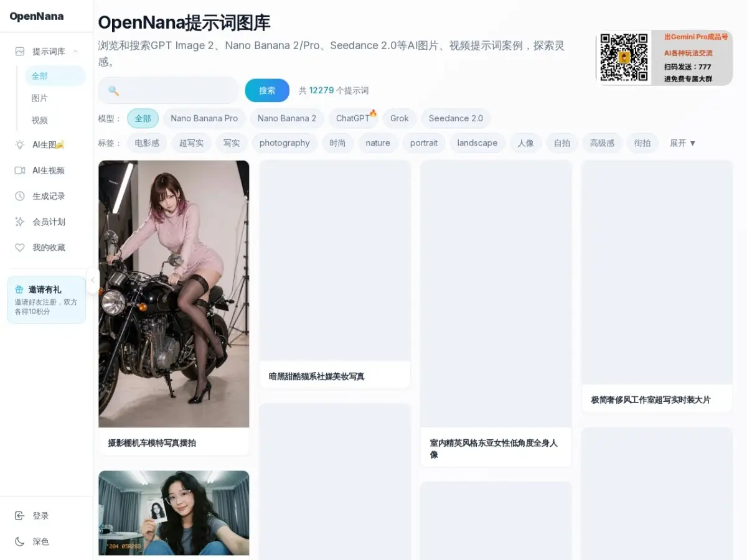Select the photography tag

pyautogui.click(x=284, y=143)
